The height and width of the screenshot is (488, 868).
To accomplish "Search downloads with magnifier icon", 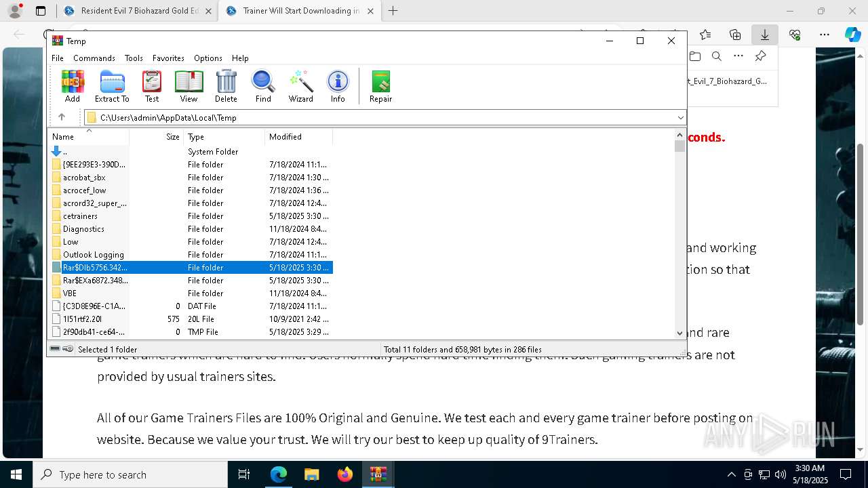I will tap(716, 56).
